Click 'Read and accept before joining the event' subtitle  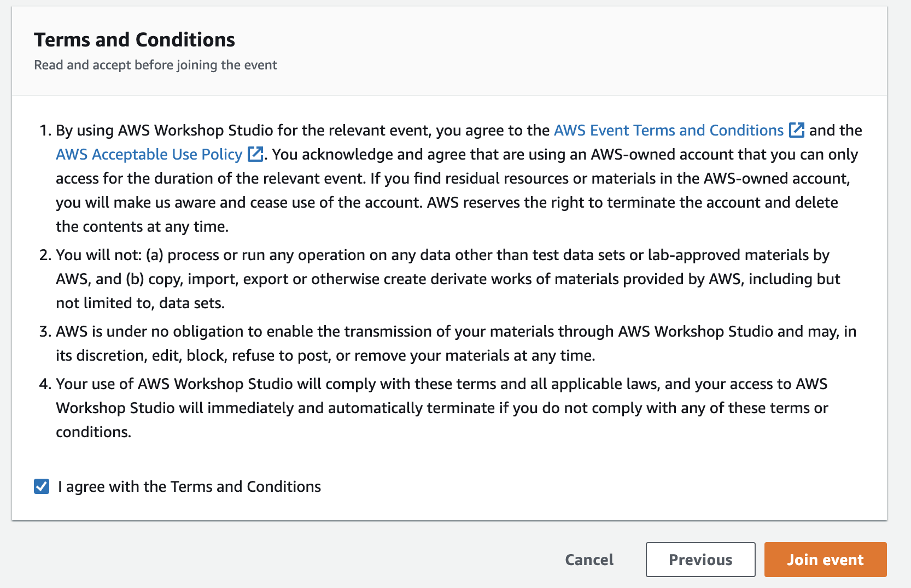[155, 65]
